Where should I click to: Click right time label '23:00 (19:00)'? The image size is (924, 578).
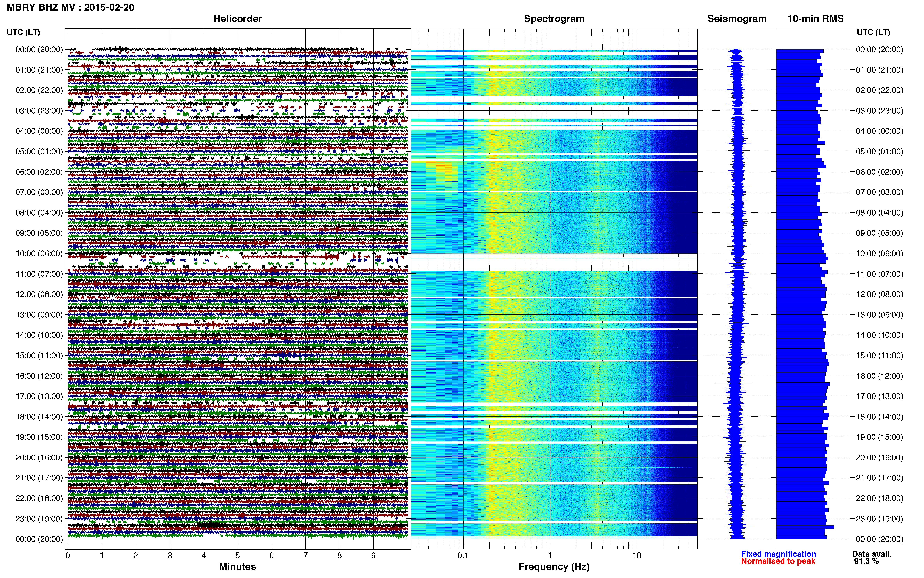tap(880, 519)
